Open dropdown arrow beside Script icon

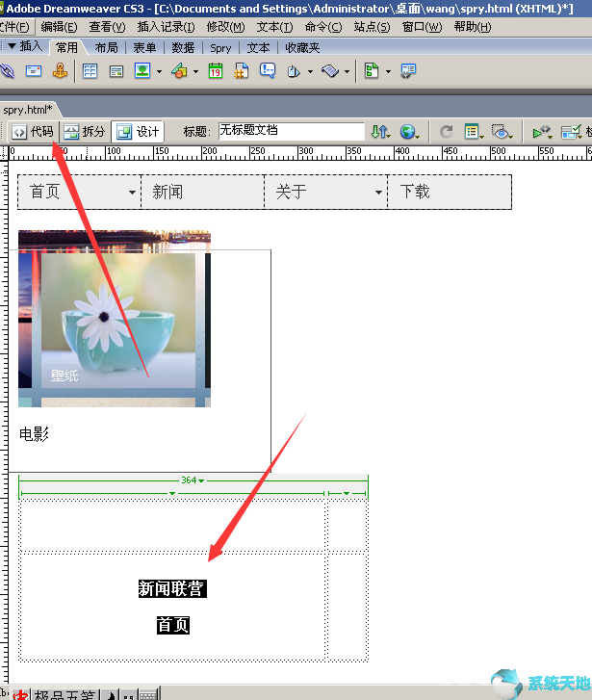(347, 71)
